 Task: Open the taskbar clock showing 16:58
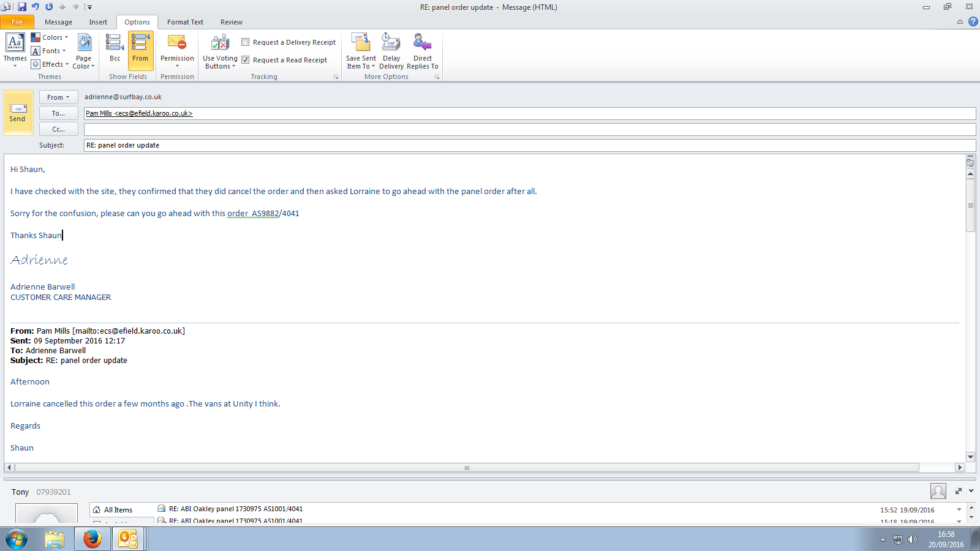pyautogui.click(x=946, y=539)
